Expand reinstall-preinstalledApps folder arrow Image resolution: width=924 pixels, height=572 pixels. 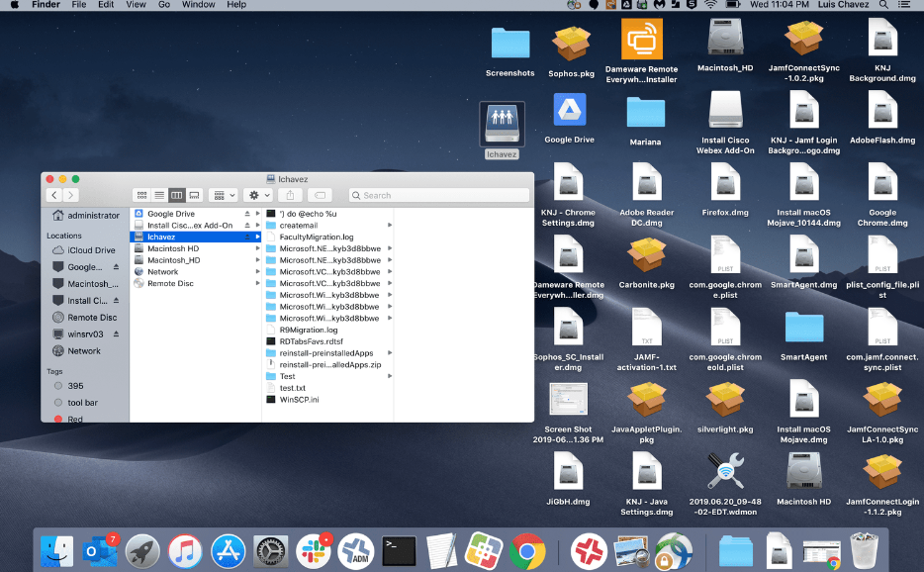click(390, 352)
